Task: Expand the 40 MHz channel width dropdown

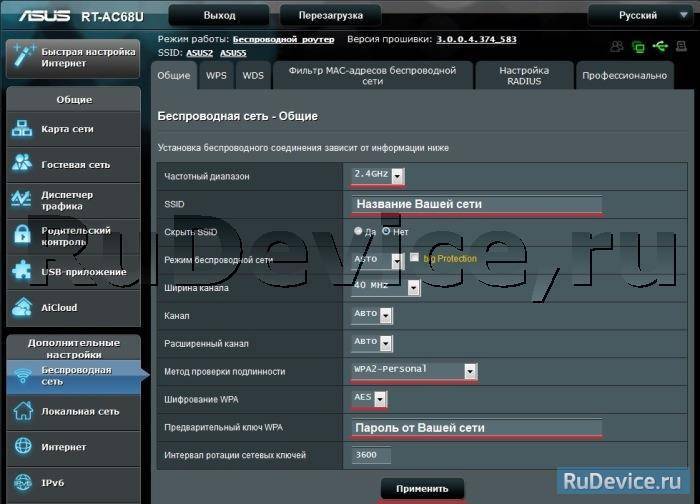Action: 386,287
